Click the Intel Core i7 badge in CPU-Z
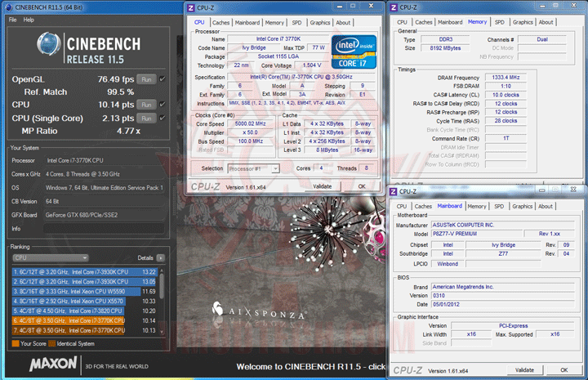Screen dimensions: 588x380 click(x=354, y=51)
